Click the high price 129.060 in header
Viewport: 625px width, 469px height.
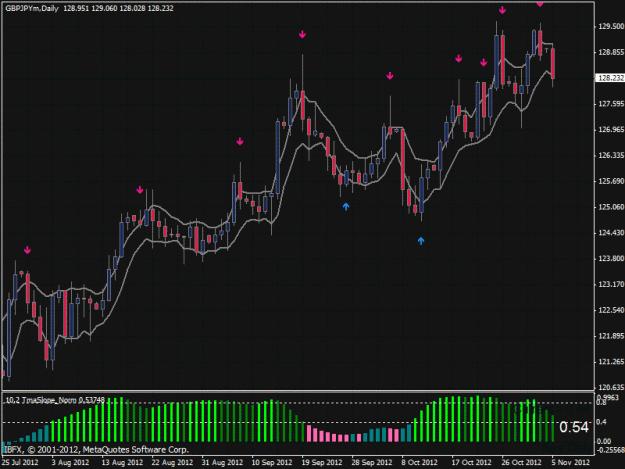point(104,8)
